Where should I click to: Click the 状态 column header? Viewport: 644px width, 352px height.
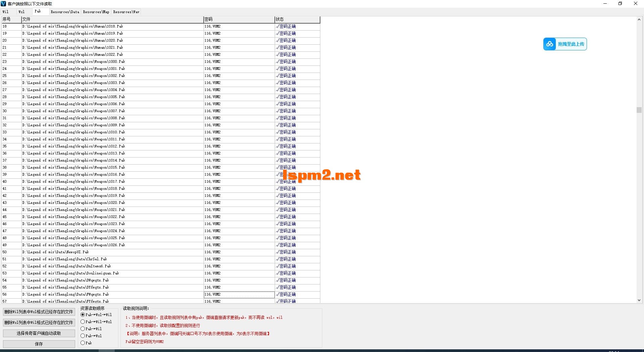click(297, 19)
